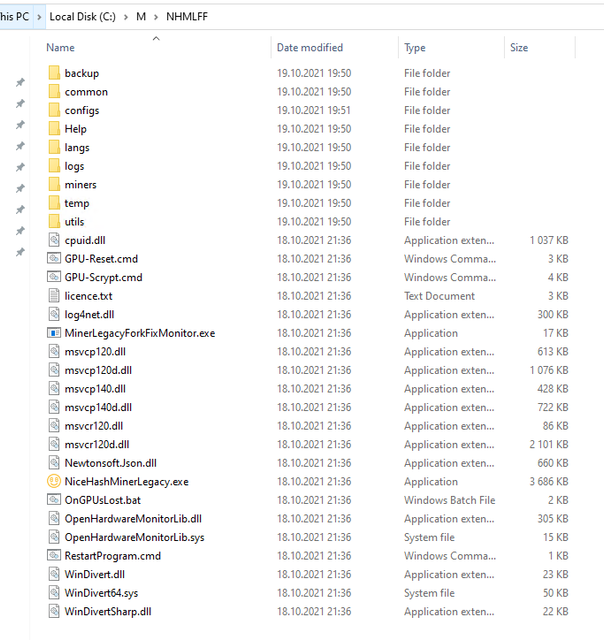Select the msvcr120.dll file name
The image size is (604, 640).
tap(93, 426)
